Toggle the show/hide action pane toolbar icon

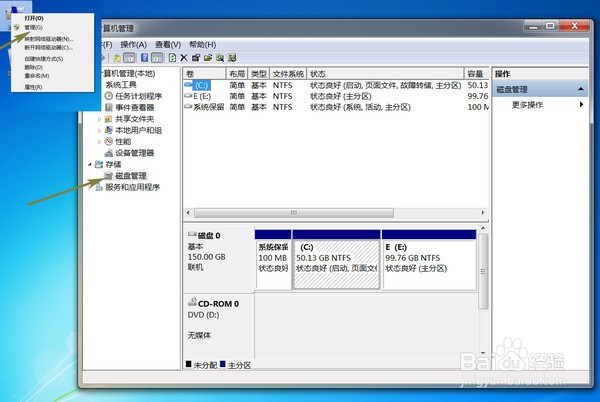click(x=157, y=58)
